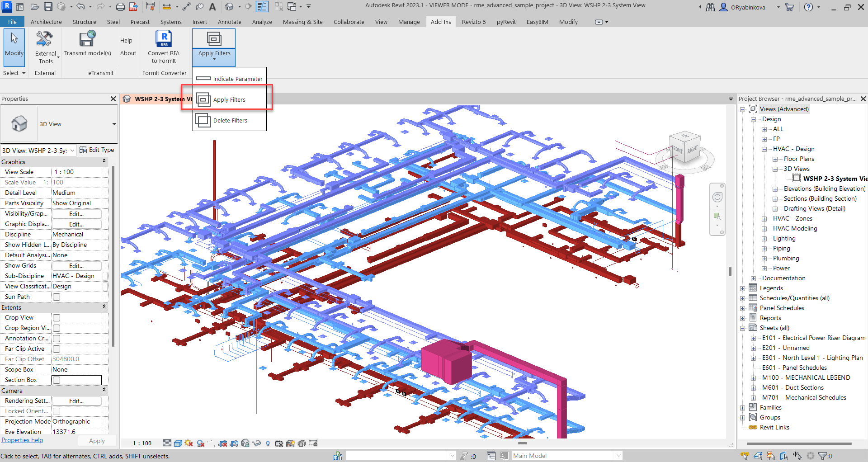Viewport: 868px width, 462px height.
Task: Enable the Sun Path checkbox
Action: click(x=57, y=297)
